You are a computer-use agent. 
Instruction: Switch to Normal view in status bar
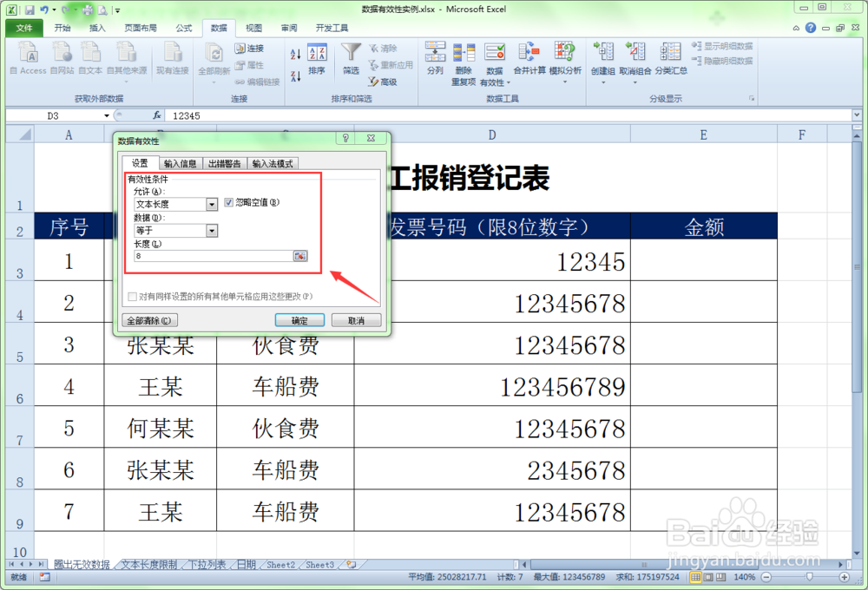pyautogui.click(x=695, y=577)
